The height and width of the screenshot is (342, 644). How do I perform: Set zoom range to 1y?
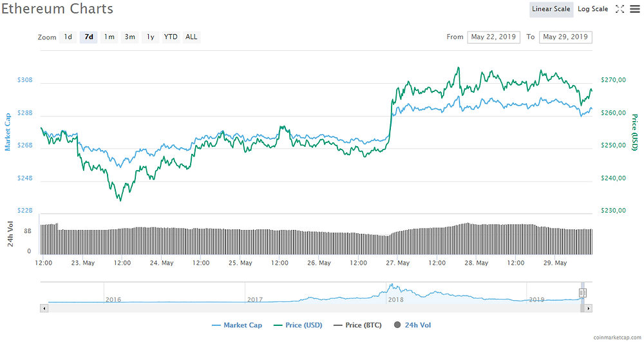point(150,37)
